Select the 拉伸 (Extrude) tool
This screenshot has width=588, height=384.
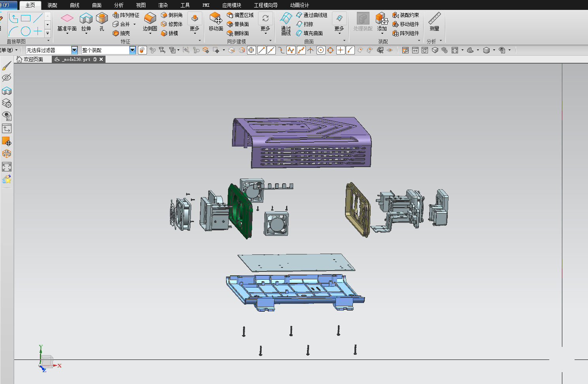(x=86, y=22)
